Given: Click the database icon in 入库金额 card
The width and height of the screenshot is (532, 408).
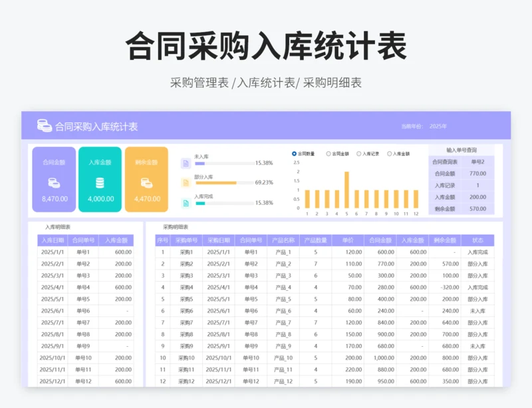Looking at the screenshot, I should tap(100, 183).
